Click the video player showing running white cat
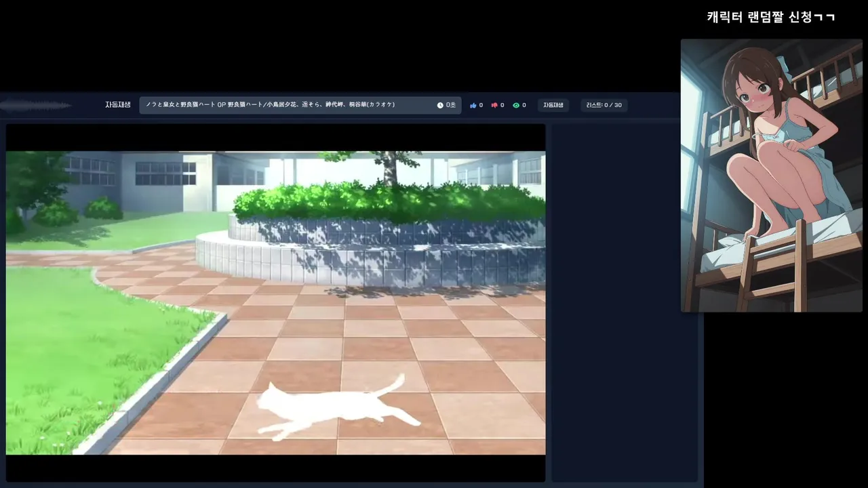 click(x=276, y=303)
